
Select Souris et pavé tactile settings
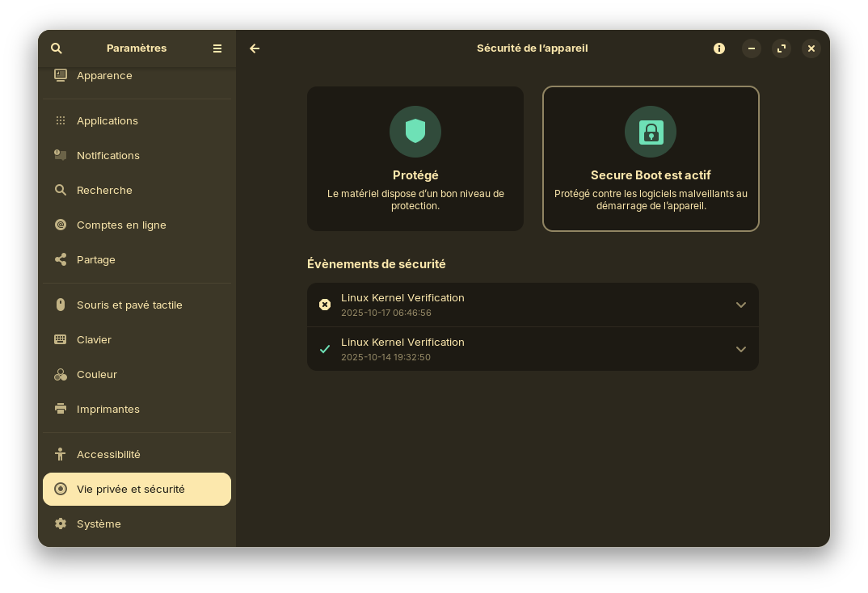pyautogui.click(x=129, y=305)
